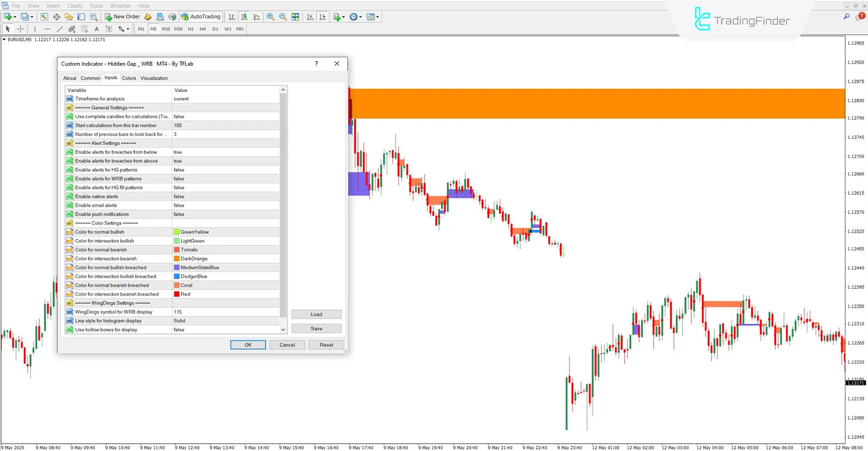Click the Zoom Out magnifier icon
Viewport: 868px width, 451px height.
[x=283, y=17]
